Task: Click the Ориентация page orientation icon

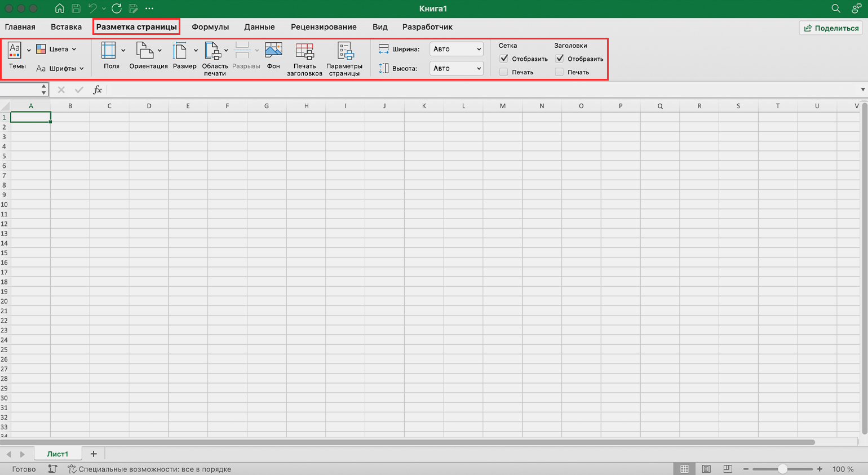Action: [145, 51]
